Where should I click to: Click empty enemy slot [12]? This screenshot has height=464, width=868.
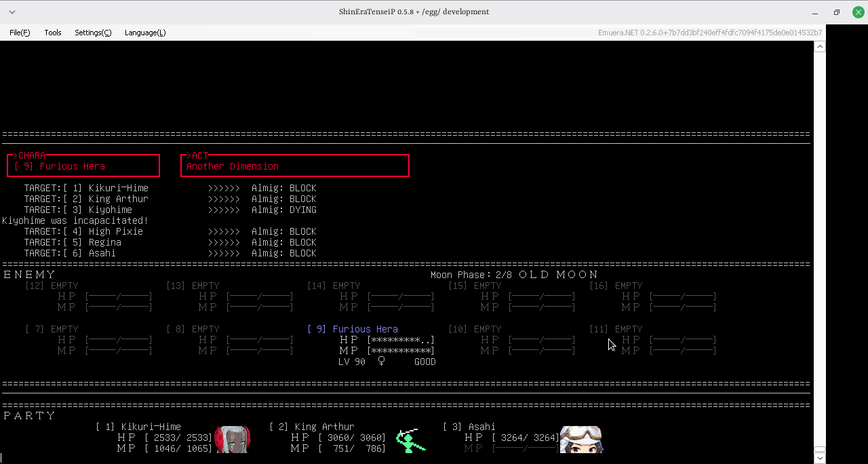coord(52,286)
